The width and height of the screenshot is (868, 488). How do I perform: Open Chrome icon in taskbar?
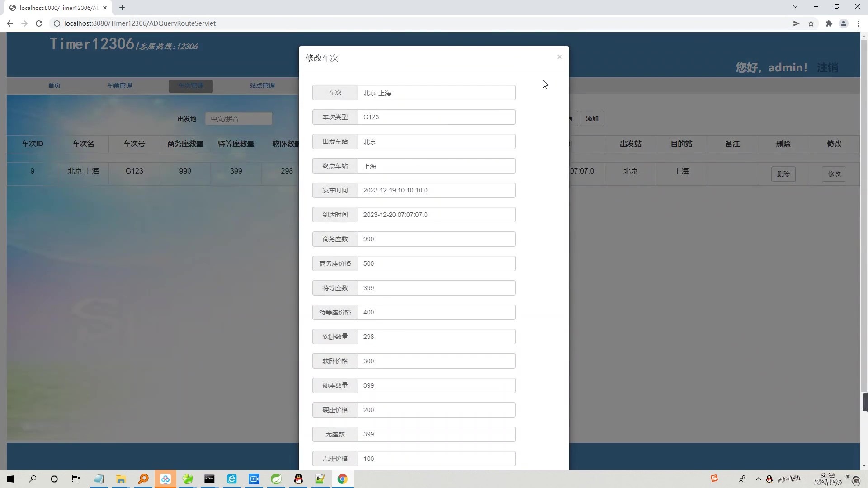342,479
